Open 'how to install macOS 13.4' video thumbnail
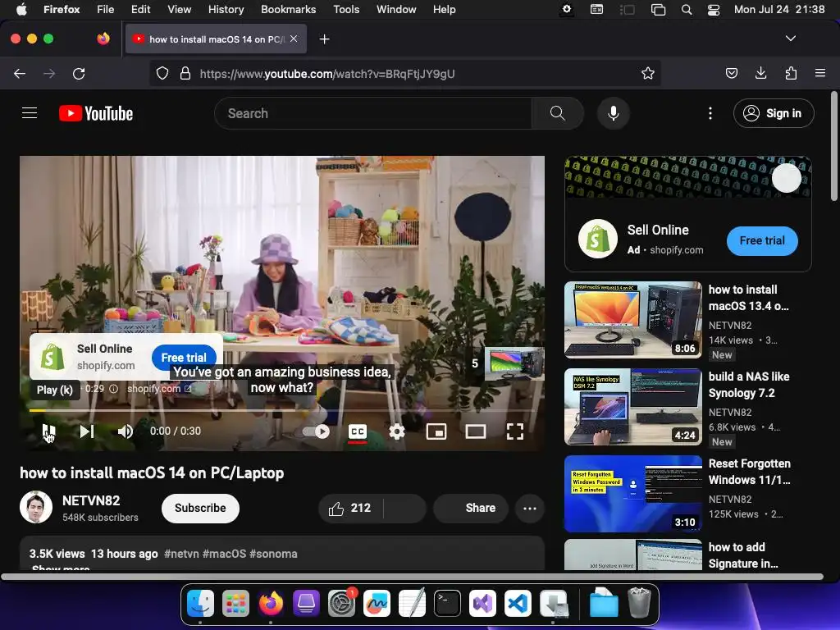 tap(632, 320)
